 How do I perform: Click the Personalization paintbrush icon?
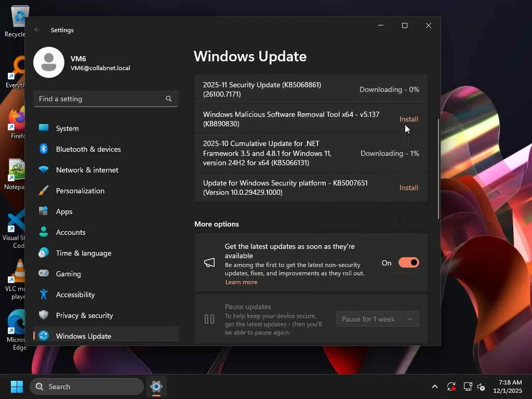pos(44,190)
